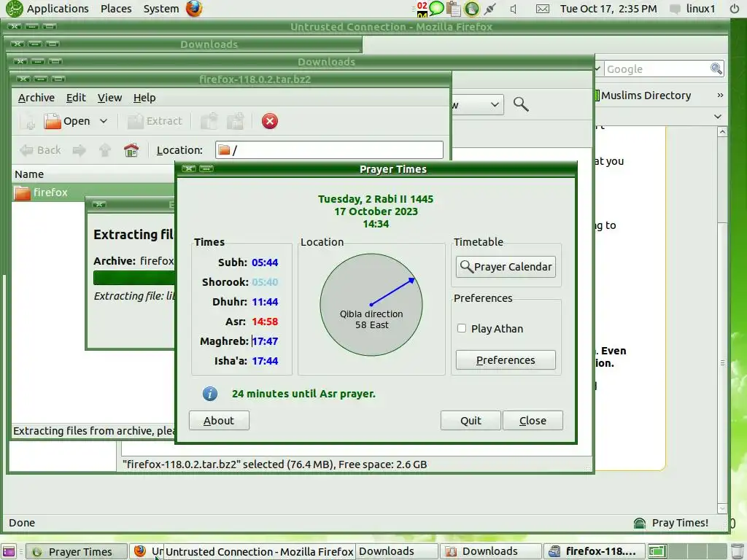Click the Close button in Prayer Times
747x560 pixels.
pyautogui.click(x=533, y=421)
